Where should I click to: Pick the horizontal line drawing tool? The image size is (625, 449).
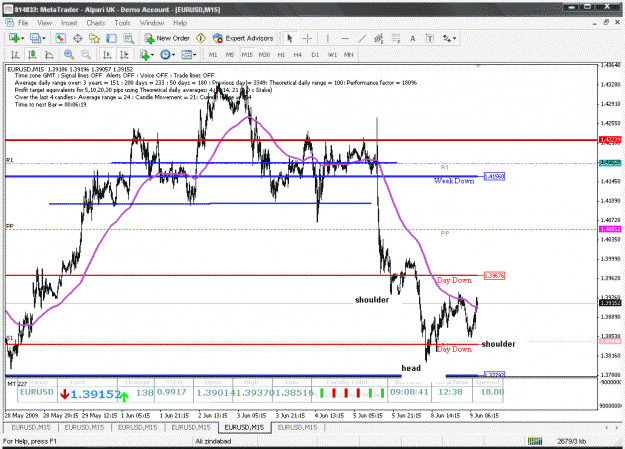coord(345,38)
